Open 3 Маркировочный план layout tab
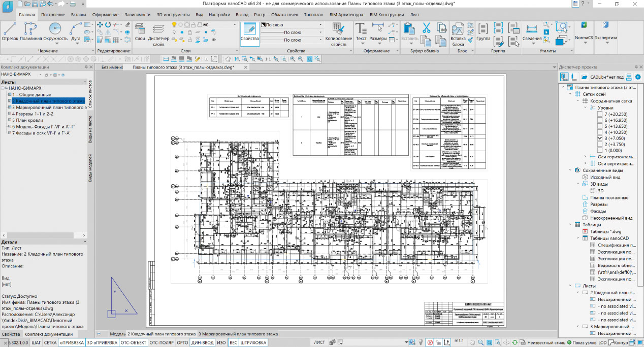Image resolution: width=644 pixels, height=347 pixels. [238, 334]
